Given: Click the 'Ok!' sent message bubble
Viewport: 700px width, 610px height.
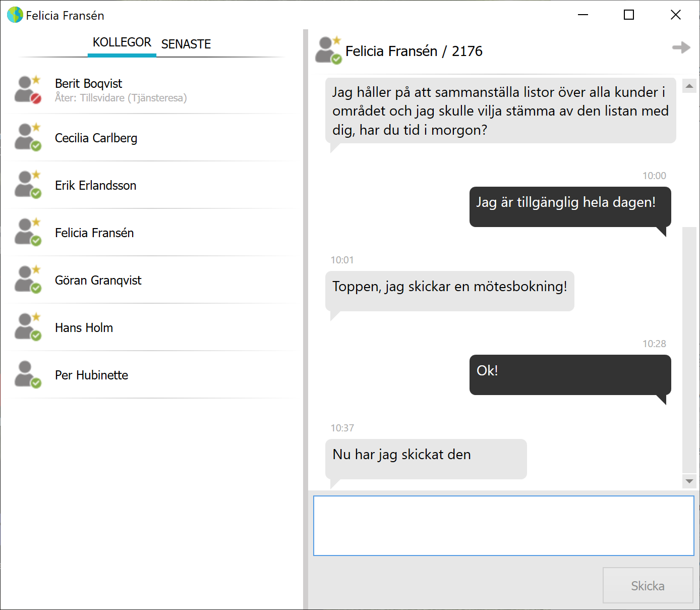Looking at the screenshot, I should point(570,375).
